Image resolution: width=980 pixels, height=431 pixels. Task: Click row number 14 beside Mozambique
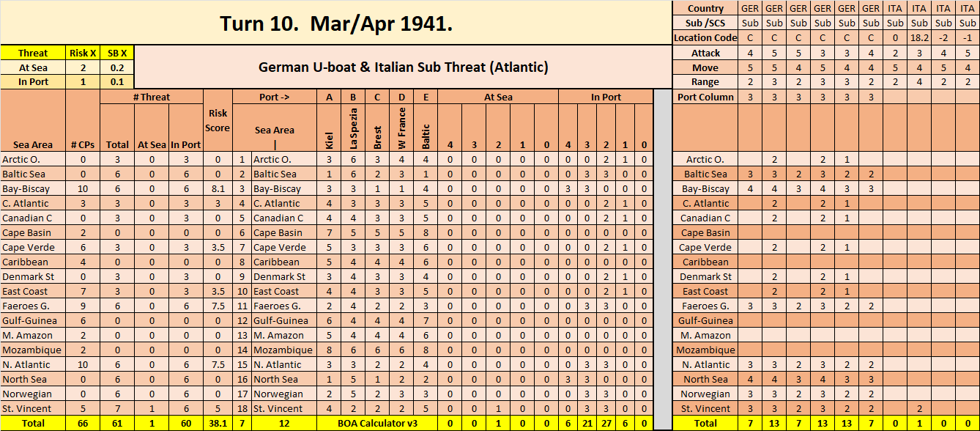coord(242,350)
